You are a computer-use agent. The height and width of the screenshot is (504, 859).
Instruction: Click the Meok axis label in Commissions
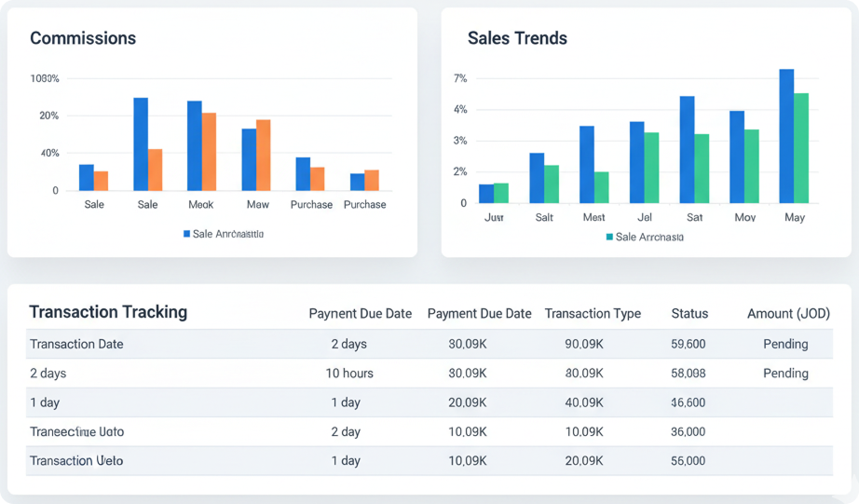(x=200, y=204)
